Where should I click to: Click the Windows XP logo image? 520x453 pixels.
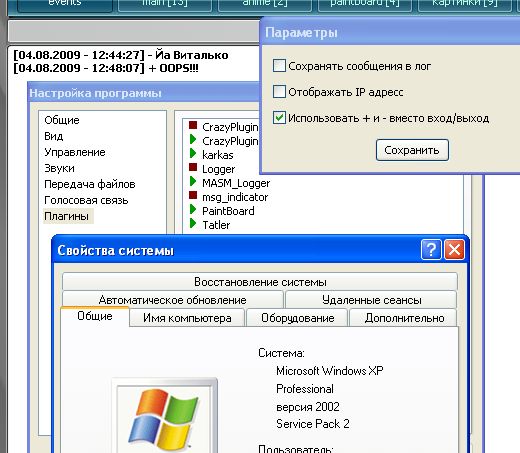(x=164, y=418)
